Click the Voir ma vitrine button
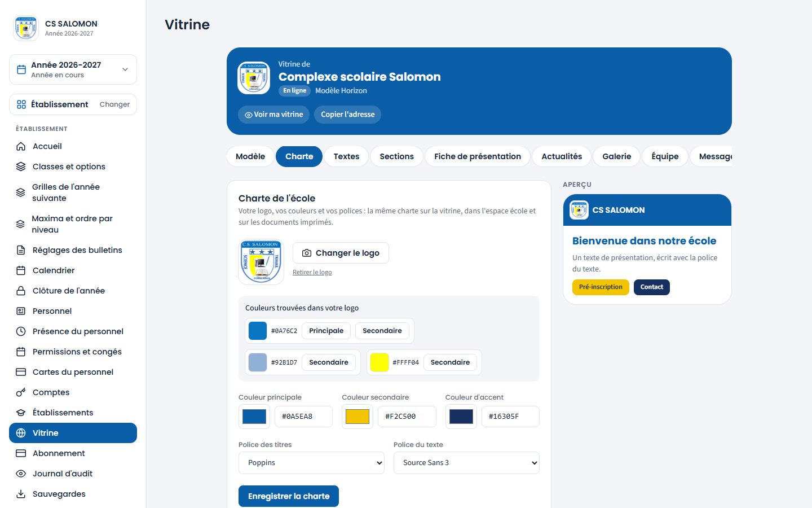The width and height of the screenshot is (812, 508). tap(273, 115)
